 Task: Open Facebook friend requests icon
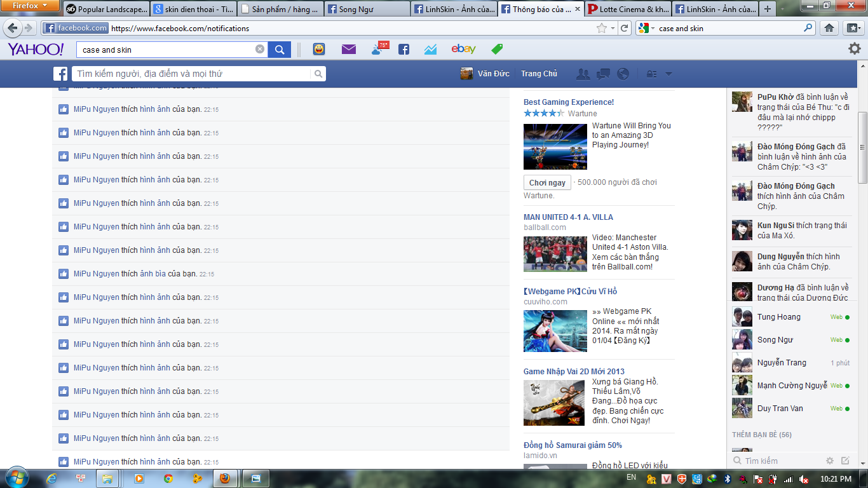[x=583, y=74]
